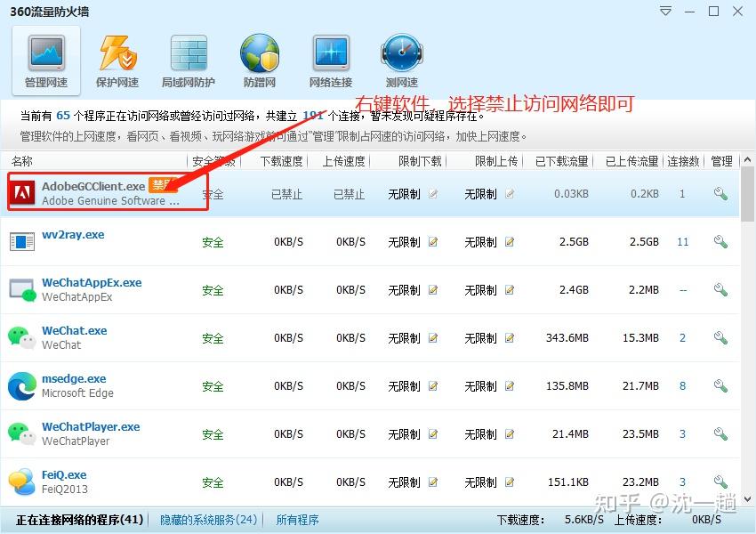Click the 防蹭网 shield icon

(x=259, y=59)
